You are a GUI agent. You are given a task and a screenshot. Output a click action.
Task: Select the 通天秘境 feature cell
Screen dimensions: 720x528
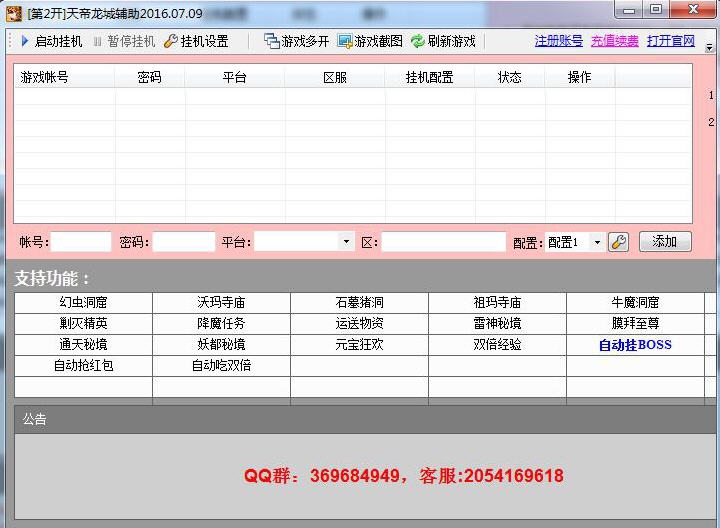click(83, 345)
